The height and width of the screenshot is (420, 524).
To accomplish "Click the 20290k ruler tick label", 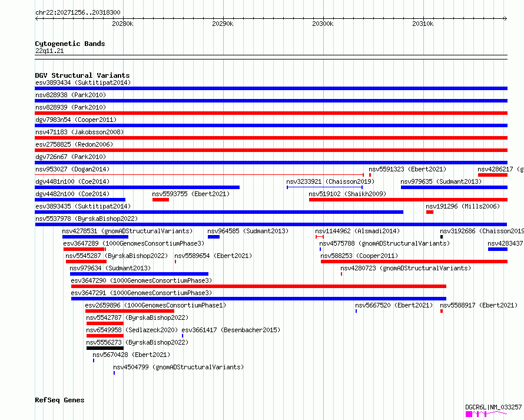I will click(x=223, y=24).
